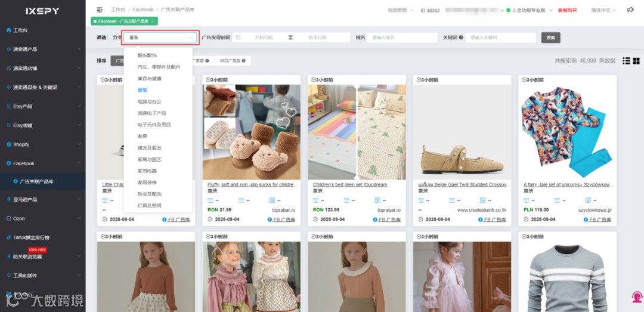The image size is (644, 312).
Task: Click the 结束日期 end date field
Action: (x=317, y=38)
